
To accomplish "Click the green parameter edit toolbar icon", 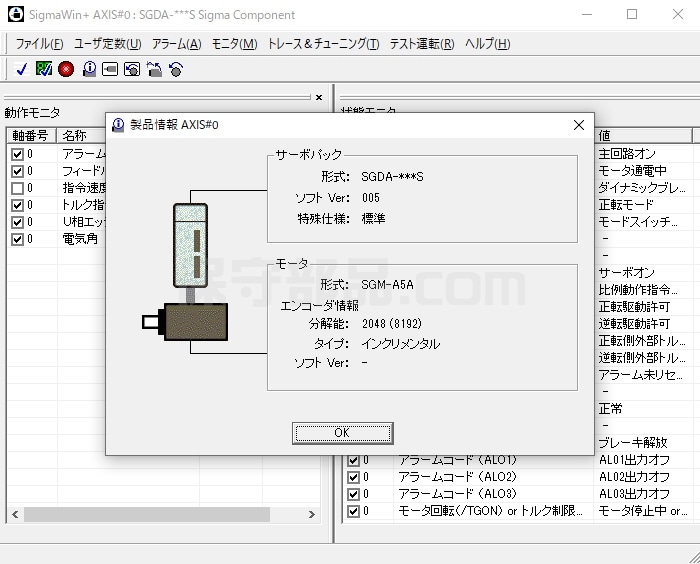I will pyautogui.click(x=43, y=69).
